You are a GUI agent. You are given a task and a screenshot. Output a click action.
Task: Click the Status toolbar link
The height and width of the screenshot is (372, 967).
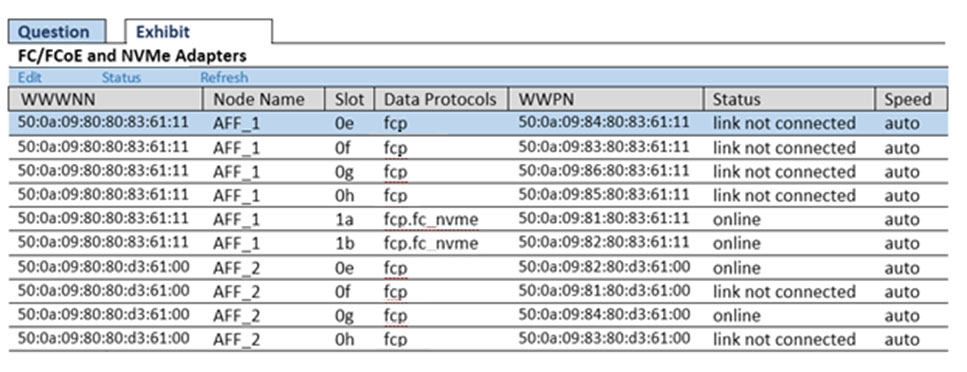pos(121,77)
